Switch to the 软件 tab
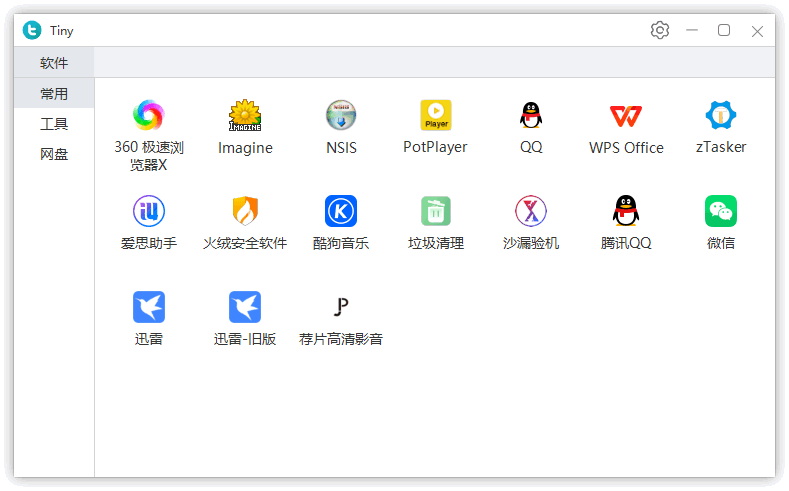Viewport: 789px width, 491px height. point(54,63)
